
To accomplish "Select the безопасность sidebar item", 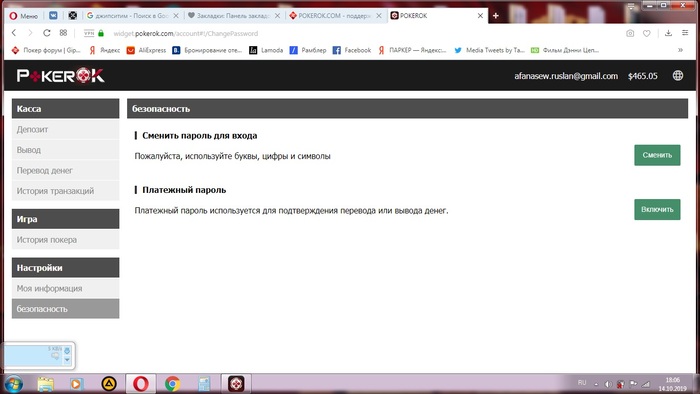I will click(65, 309).
